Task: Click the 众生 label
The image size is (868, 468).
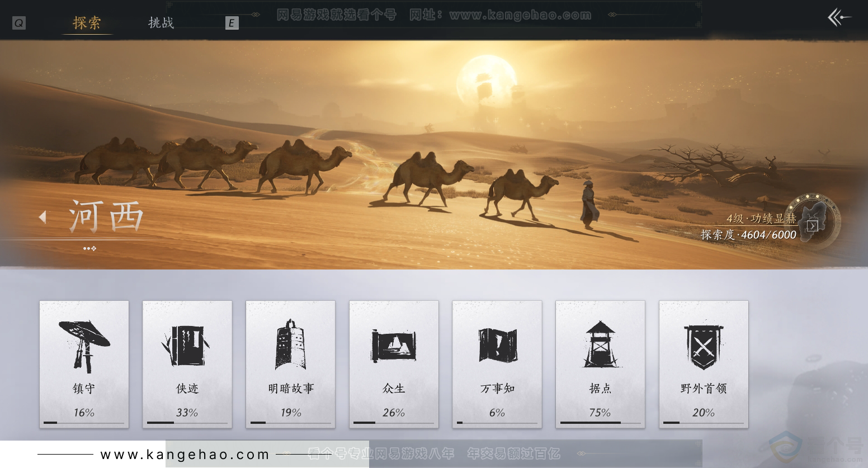Action: [394, 388]
